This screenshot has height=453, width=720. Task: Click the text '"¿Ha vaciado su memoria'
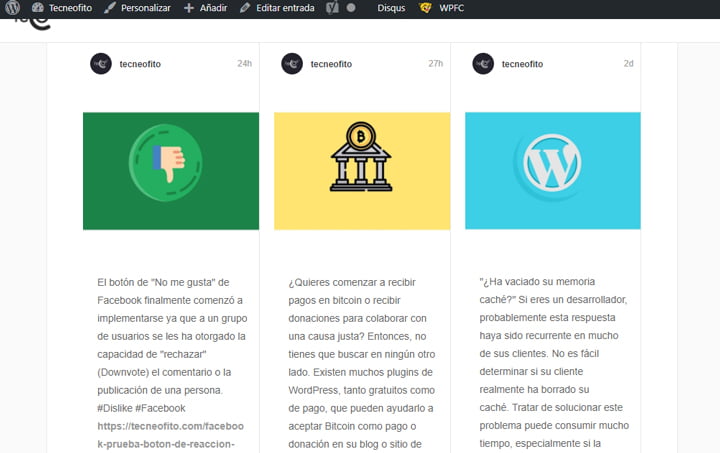click(537, 281)
